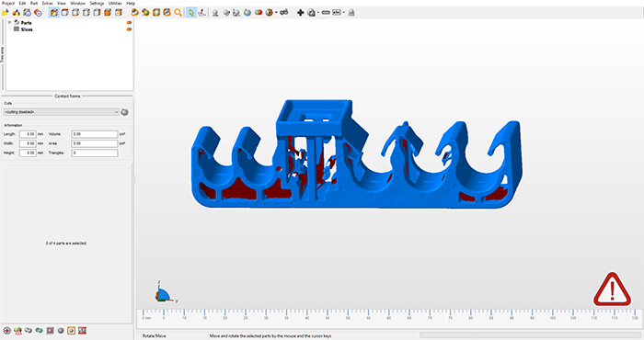Viewport: 644px width, 340px height.
Task: Click the magnifier zoom icon in toolbar
Action: coord(178,13)
